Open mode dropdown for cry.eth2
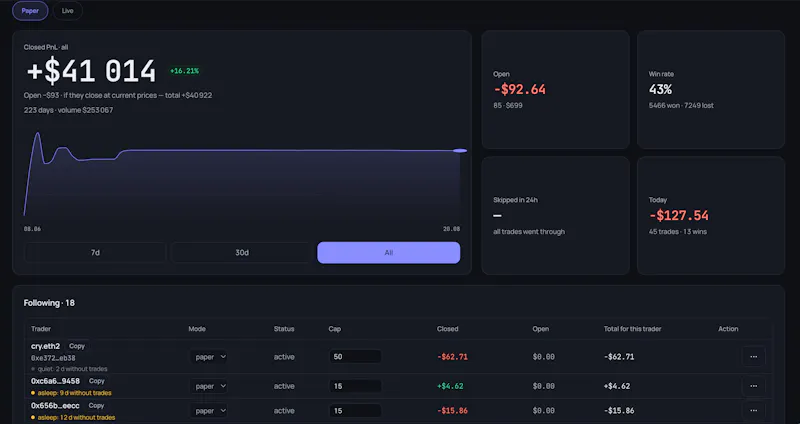 [x=209, y=357]
